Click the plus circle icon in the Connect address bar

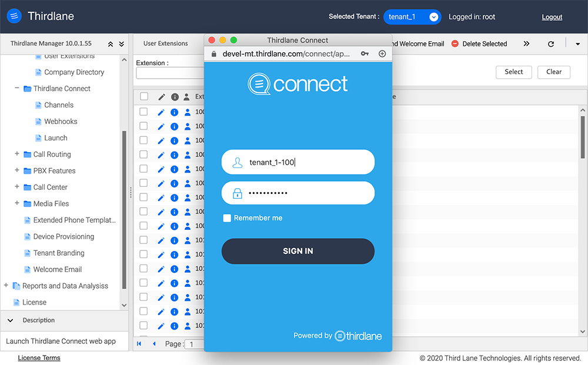382,53
